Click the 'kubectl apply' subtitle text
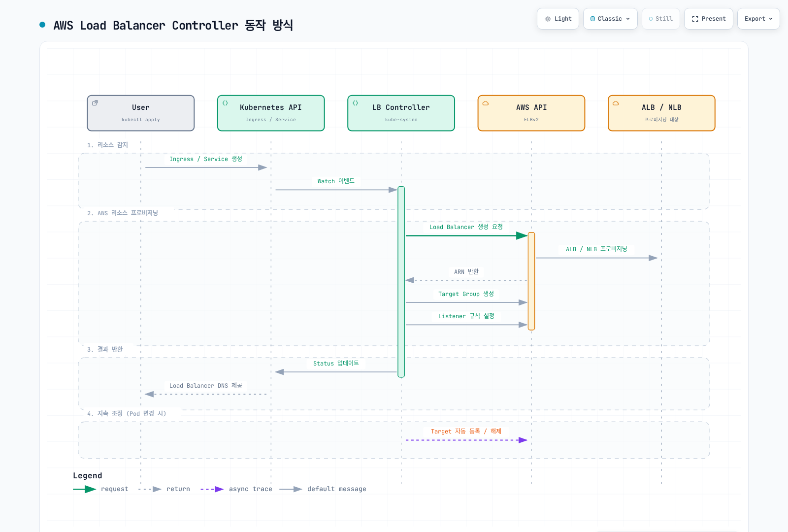 (x=141, y=120)
